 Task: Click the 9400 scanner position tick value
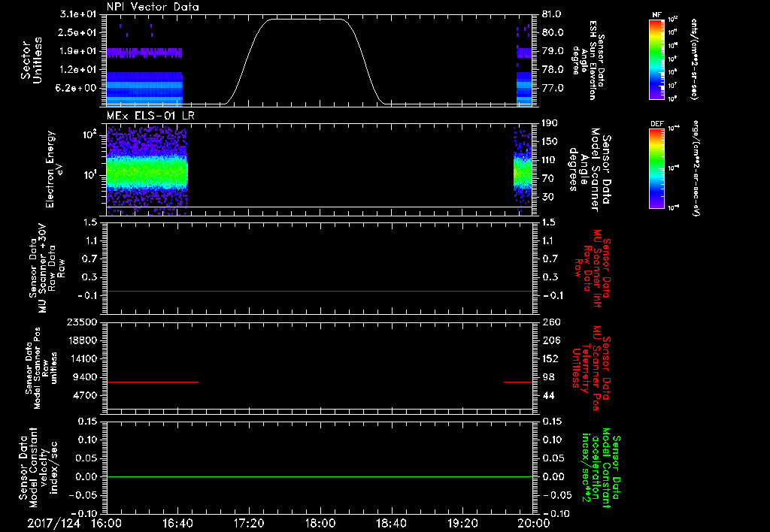click(x=85, y=377)
